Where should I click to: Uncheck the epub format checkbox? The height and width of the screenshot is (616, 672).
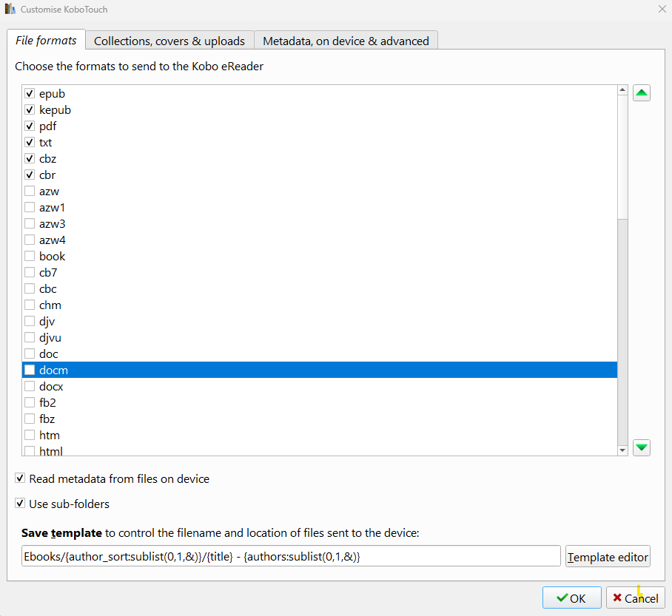[x=30, y=93]
